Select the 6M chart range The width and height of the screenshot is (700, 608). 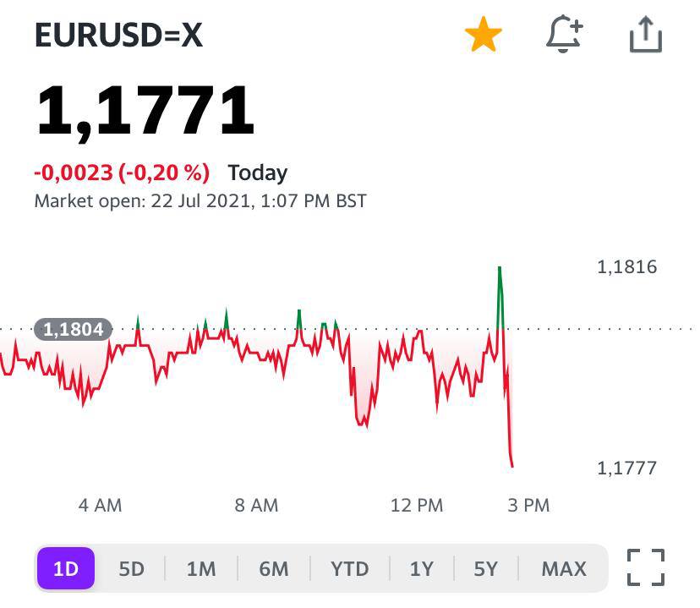coord(274,568)
